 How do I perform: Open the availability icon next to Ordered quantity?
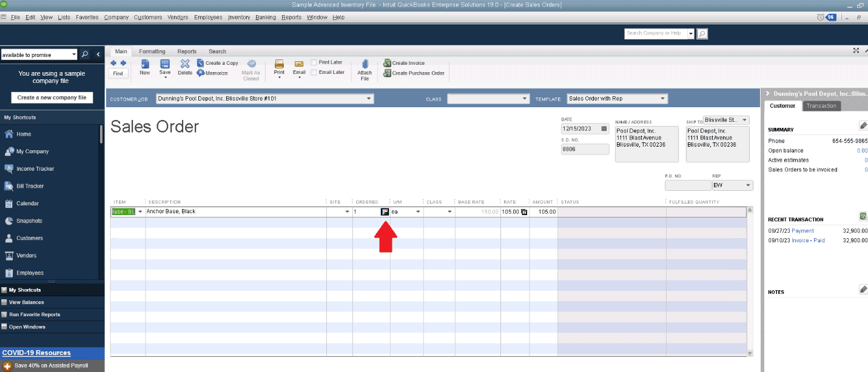point(385,211)
